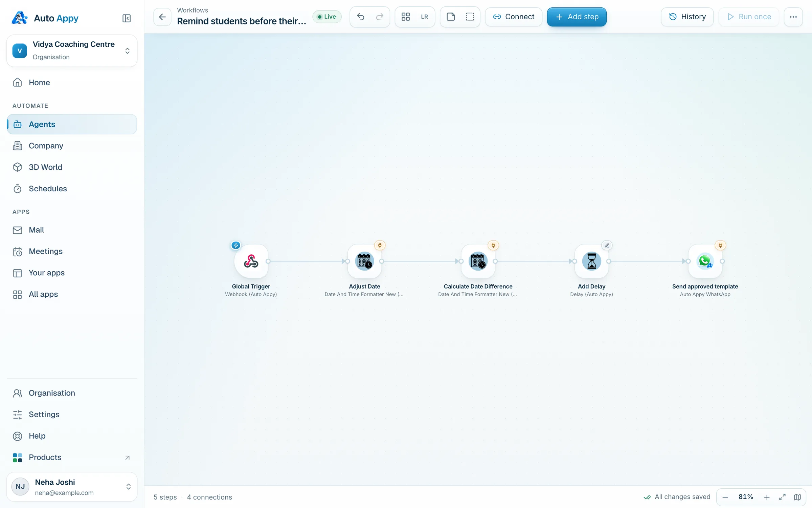Screen dimensions: 812x508
Task: Click the fit-to-view expand icon
Action: 782,497
